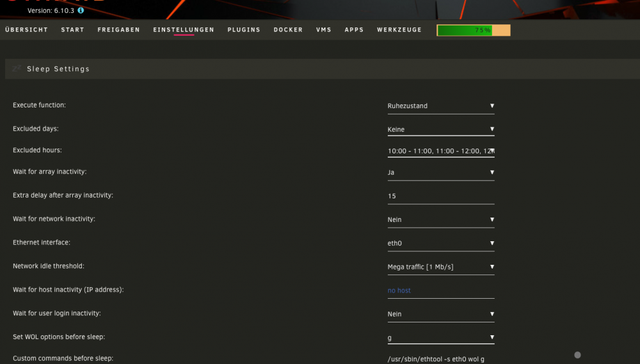This screenshot has width=640, height=364.
Task: Click the Execute function label
Action: coord(39,106)
